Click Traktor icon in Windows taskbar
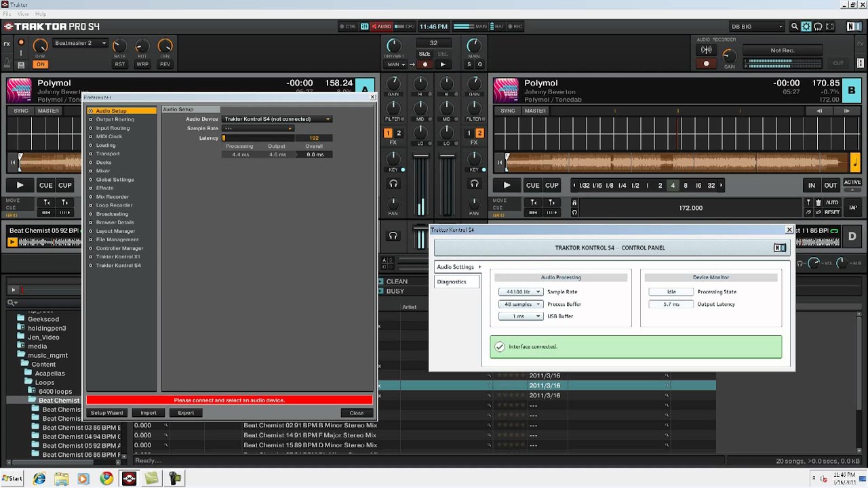 point(129,479)
